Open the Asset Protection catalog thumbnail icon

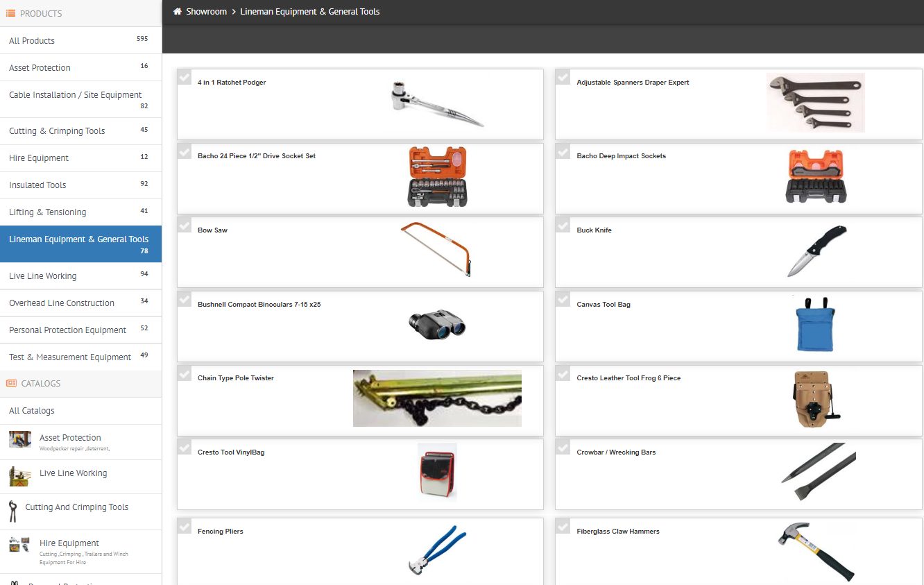coord(20,439)
